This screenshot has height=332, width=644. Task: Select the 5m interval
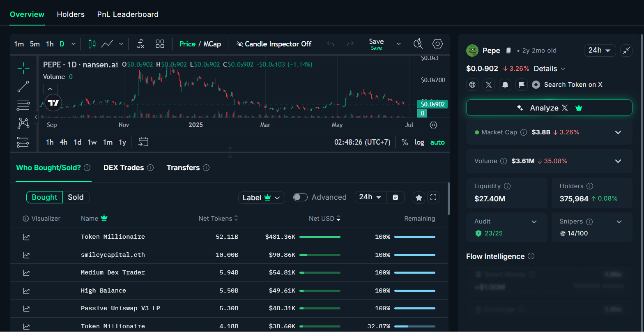[x=35, y=44]
